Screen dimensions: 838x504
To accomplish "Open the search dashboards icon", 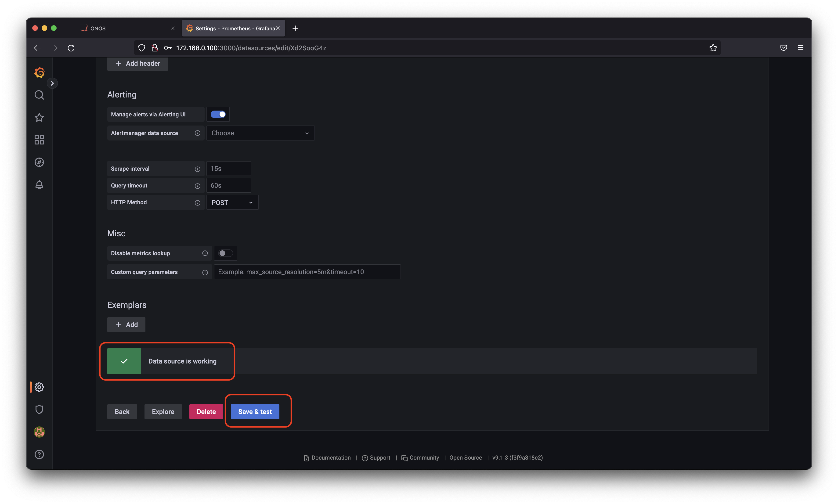I will 40,95.
